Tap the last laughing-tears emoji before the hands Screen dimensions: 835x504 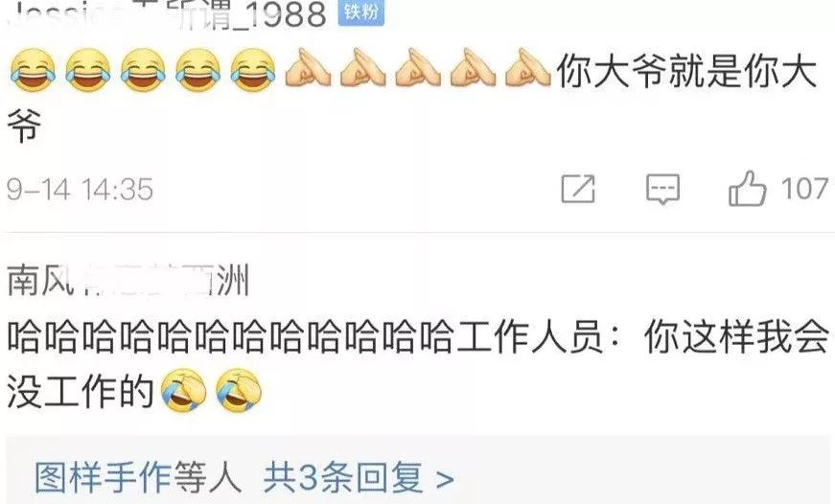pos(253,70)
